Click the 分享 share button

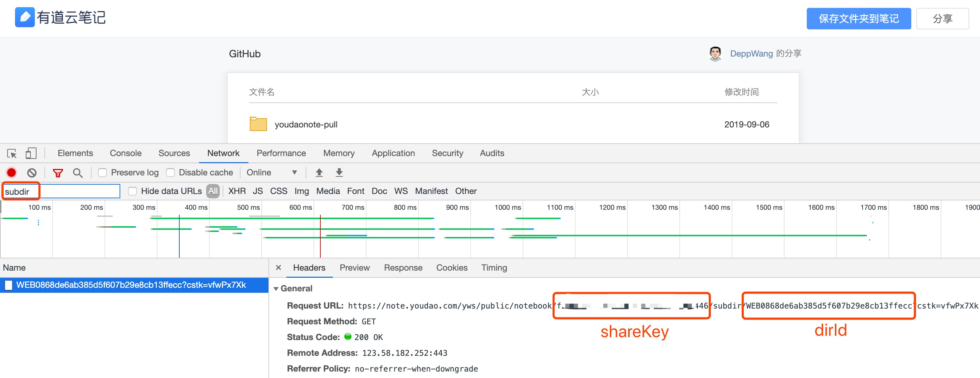tap(942, 19)
